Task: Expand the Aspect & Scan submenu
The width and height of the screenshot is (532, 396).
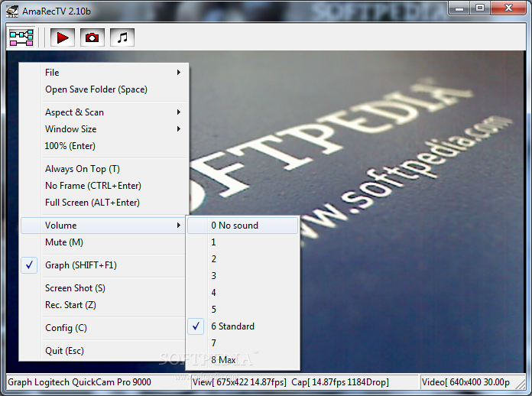Action: click(x=105, y=112)
